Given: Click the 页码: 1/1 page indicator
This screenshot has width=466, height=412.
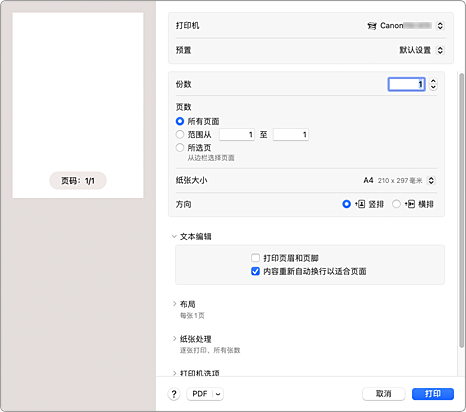Looking at the screenshot, I should click(x=78, y=181).
